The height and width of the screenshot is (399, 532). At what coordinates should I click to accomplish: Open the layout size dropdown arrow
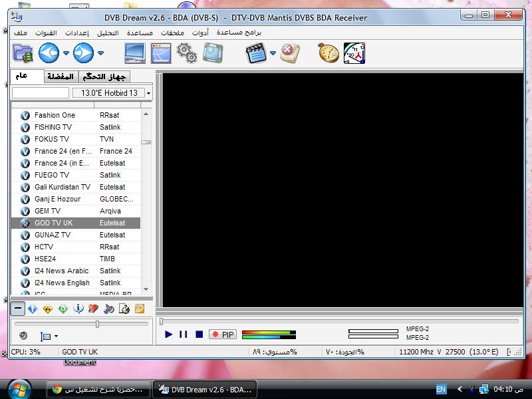pos(56,336)
